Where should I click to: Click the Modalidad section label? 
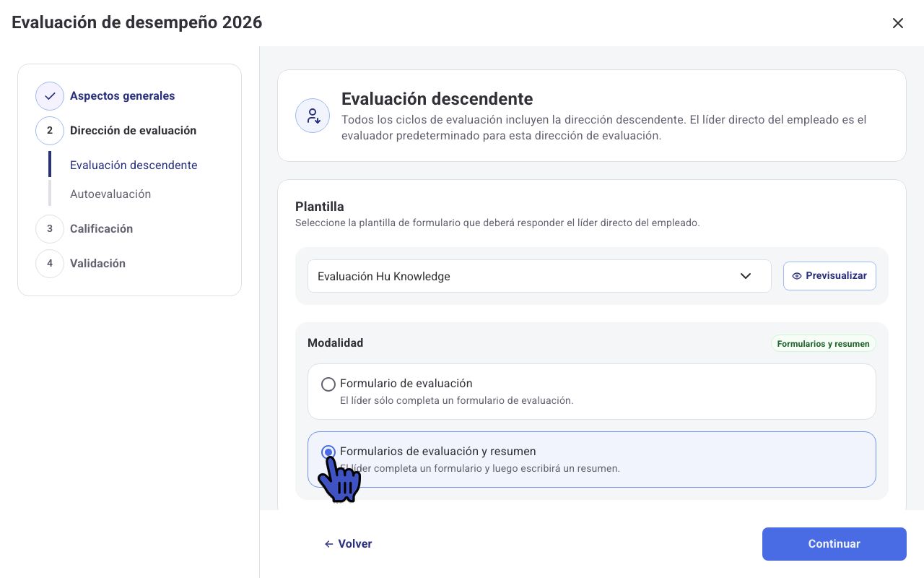(x=336, y=343)
